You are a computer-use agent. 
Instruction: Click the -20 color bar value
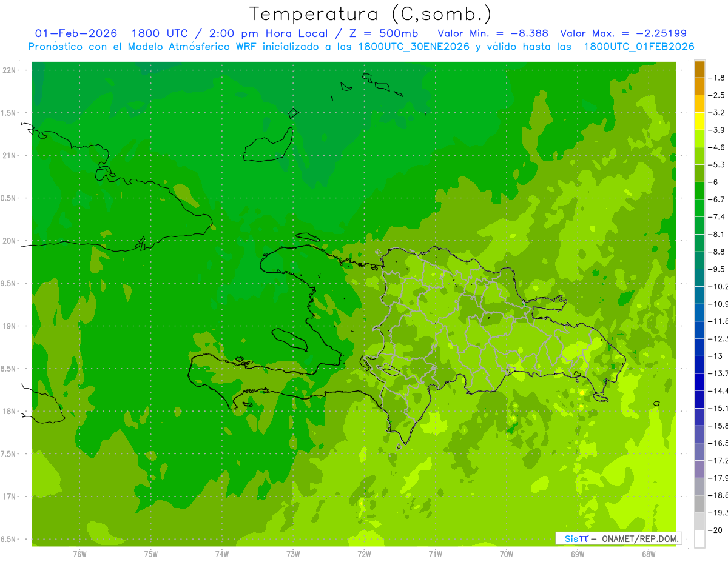pyautogui.click(x=715, y=530)
